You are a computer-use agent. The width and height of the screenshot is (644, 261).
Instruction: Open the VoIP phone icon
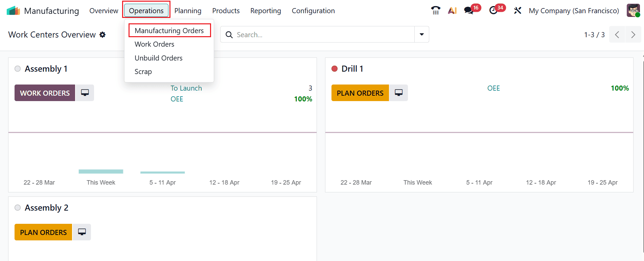pos(436,10)
